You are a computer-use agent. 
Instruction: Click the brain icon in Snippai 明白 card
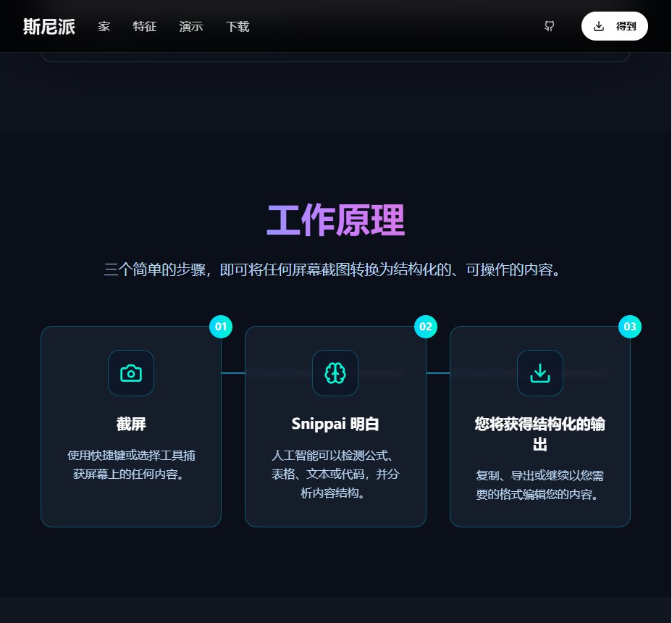tap(335, 373)
